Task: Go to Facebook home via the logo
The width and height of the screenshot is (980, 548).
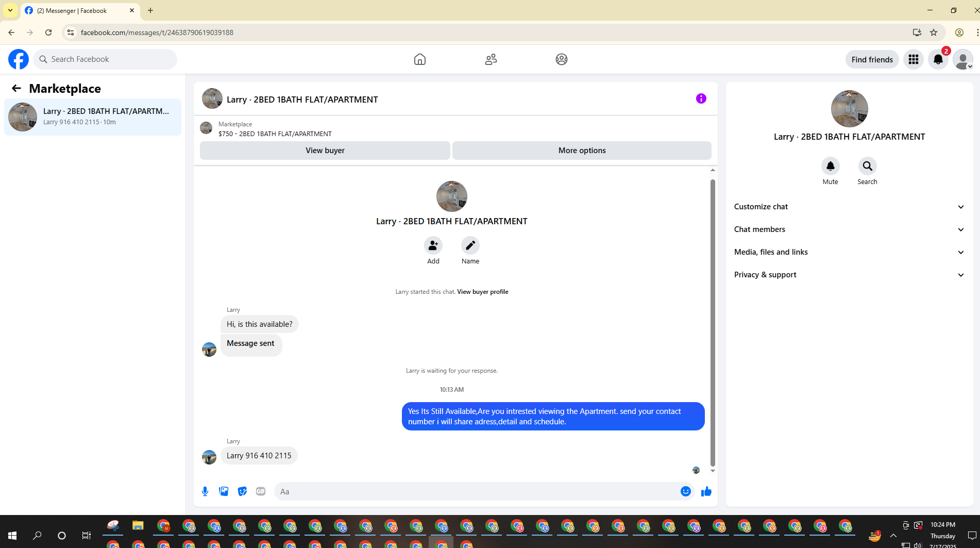Action: click(x=19, y=59)
